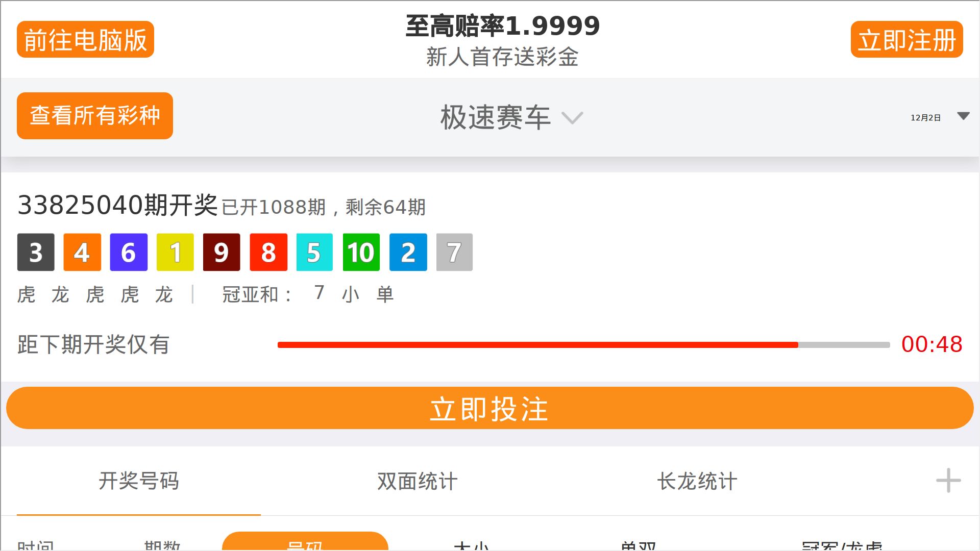The image size is (980, 551).
Task: Click the gray number 7 ball
Action: pos(454,252)
